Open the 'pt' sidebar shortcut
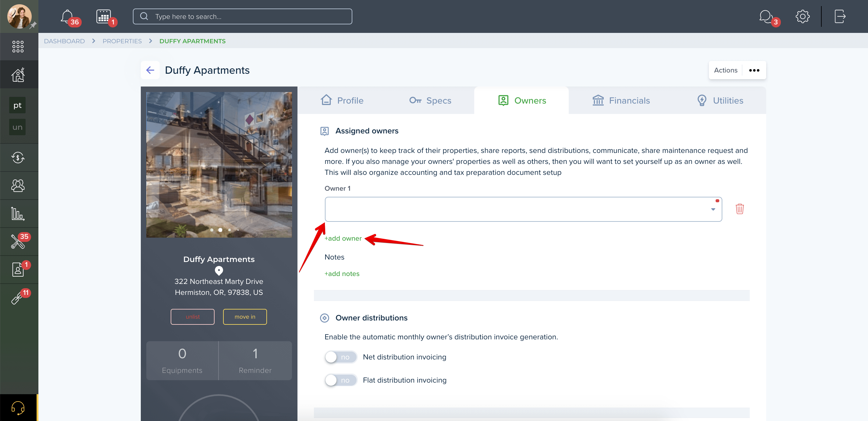 click(17, 105)
